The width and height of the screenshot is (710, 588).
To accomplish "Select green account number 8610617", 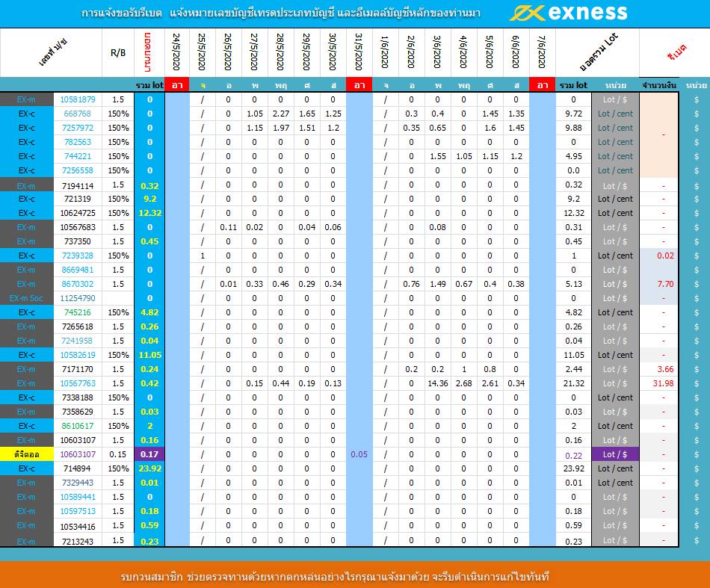I will point(78,426).
